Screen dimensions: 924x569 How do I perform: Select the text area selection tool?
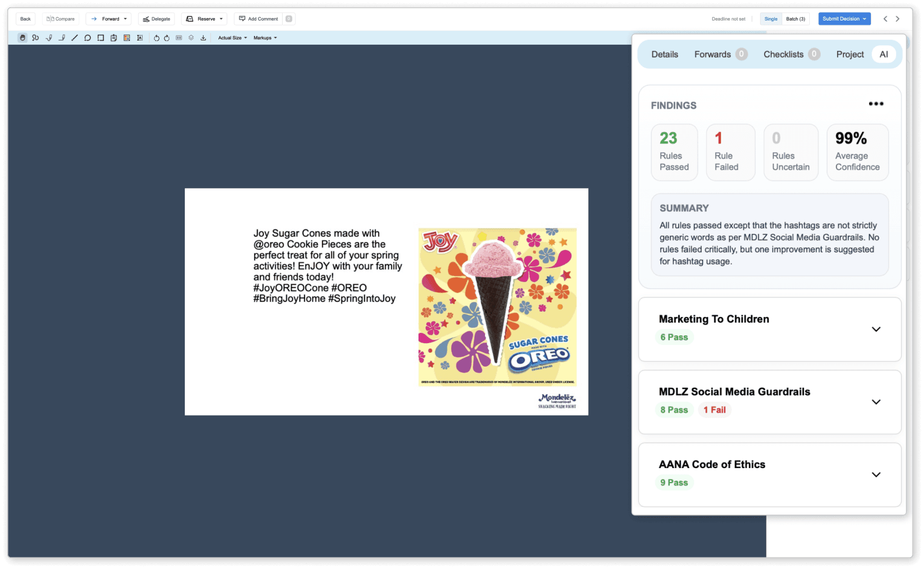[140, 37]
